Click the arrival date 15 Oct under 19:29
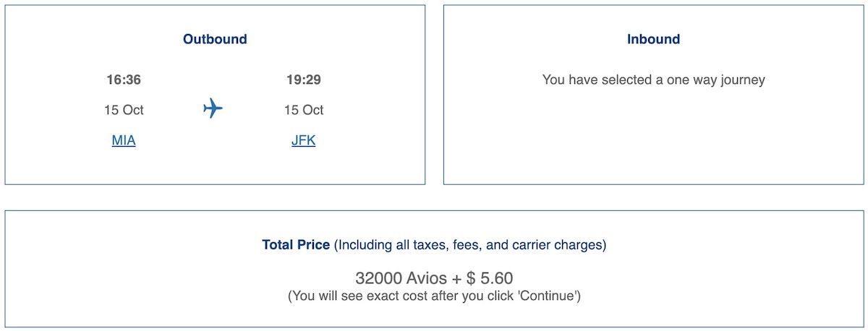Image resolution: width=868 pixels, height=331 pixels. coord(303,110)
